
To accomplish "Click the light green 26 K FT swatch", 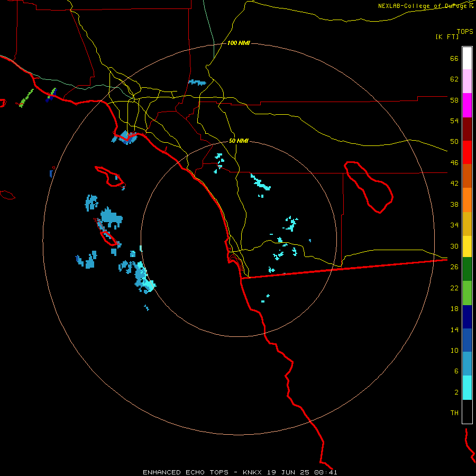I will click(467, 293).
